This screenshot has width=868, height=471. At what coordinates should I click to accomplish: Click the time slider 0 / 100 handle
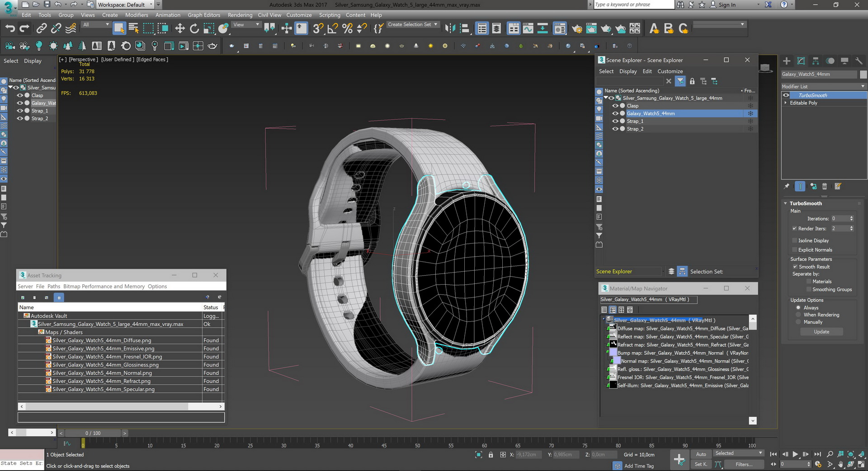tap(93, 433)
